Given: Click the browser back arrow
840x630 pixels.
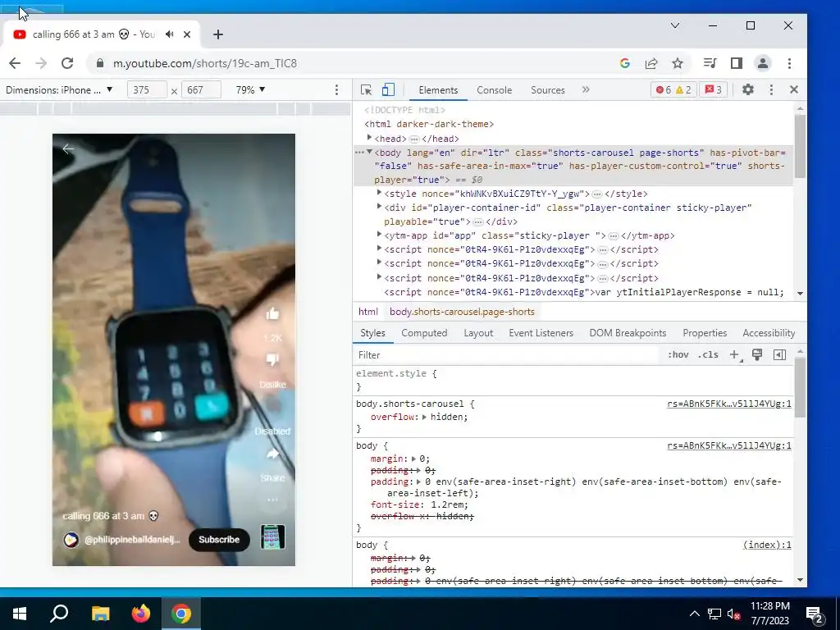Looking at the screenshot, I should (x=15, y=63).
